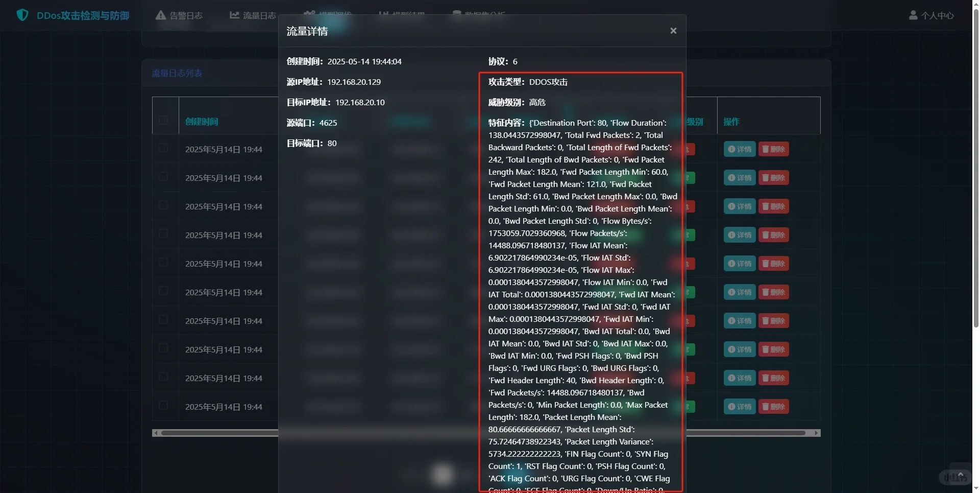
Task: Click the trash icon on the first 删除 button
Action: [x=765, y=149]
